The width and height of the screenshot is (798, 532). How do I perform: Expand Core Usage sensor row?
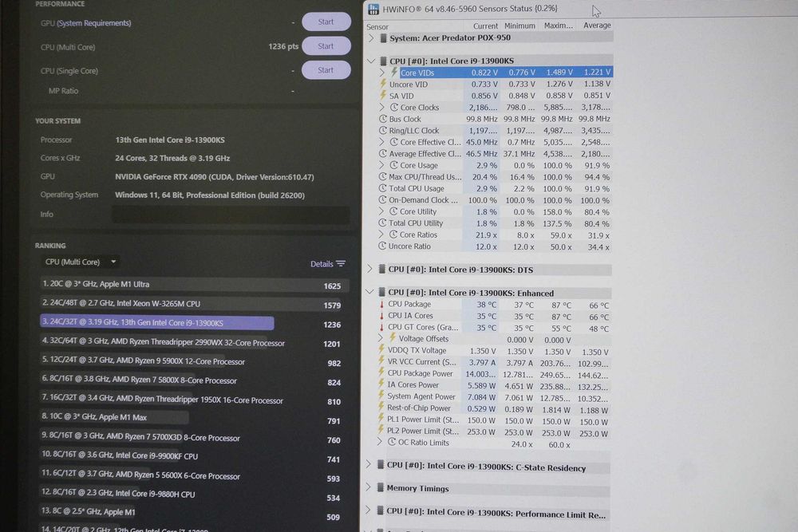tap(381, 165)
